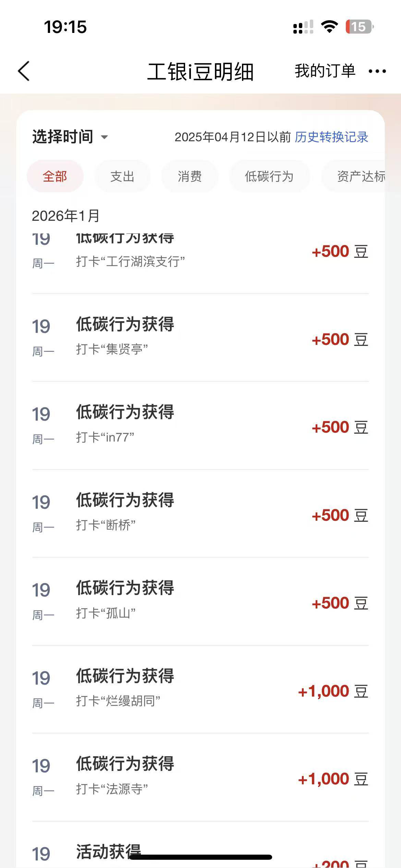Screen dimensions: 401x868
Task: Open the 打卡“烂缦胡同” record
Action: tap(200, 689)
